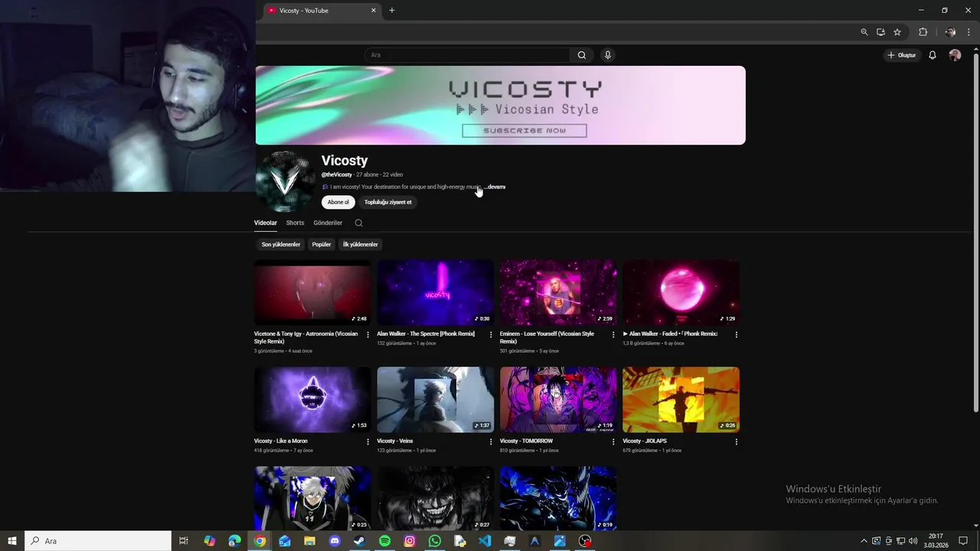This screenshot has height=551, width=980.
Task: Click Topluluğu ziyaret et button
Action: (x=388, y=202)
